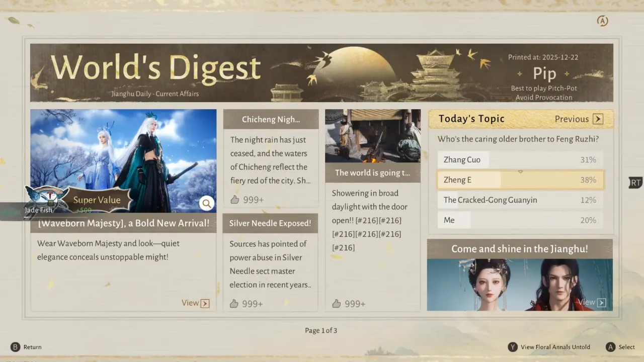Select the Zheng E poll answer
The height and width of the screenshot is (362, 644).
coord(520,180)
